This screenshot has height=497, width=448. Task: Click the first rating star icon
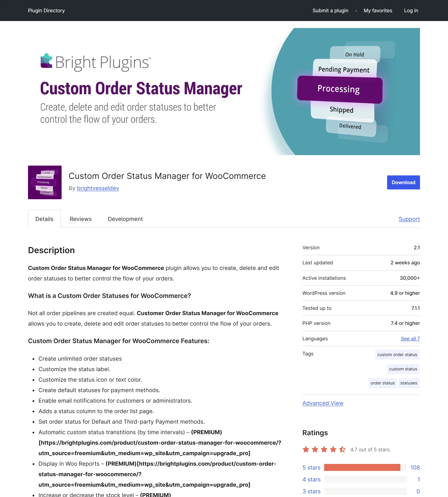pyautogui.click(x=306, y=449)
